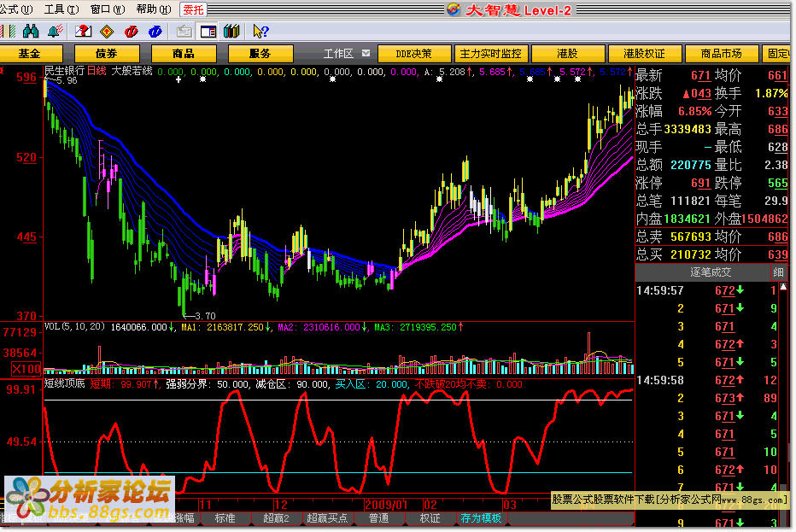Viewport: 796px width, 532px height.
Task: Click the X100 volume scale box
Action: tap(26, 369)
